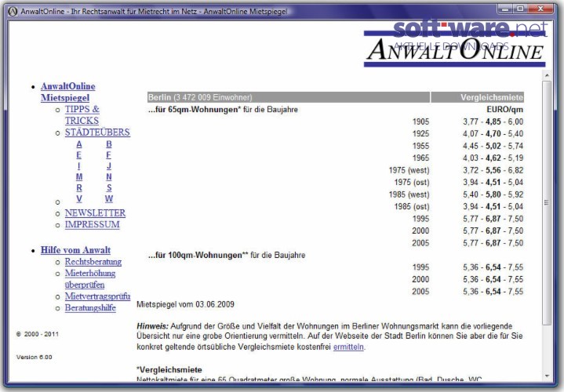
Task: Go to Rechtsberatung
Action: tap(93, 262)
